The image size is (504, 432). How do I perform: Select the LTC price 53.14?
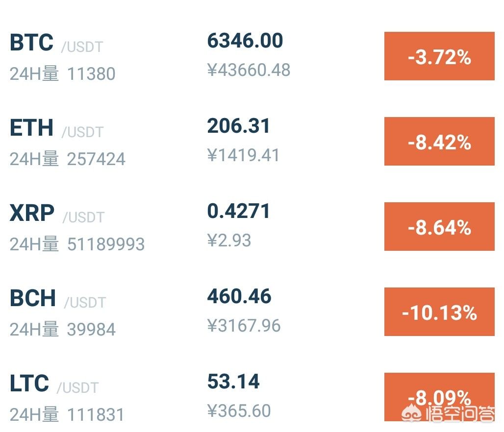233,382
